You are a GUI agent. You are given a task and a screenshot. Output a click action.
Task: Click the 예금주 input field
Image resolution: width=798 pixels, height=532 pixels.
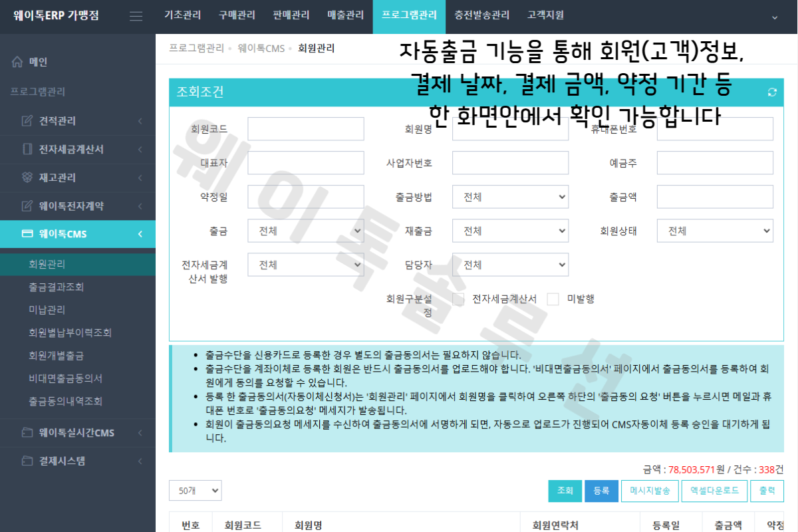715,163
